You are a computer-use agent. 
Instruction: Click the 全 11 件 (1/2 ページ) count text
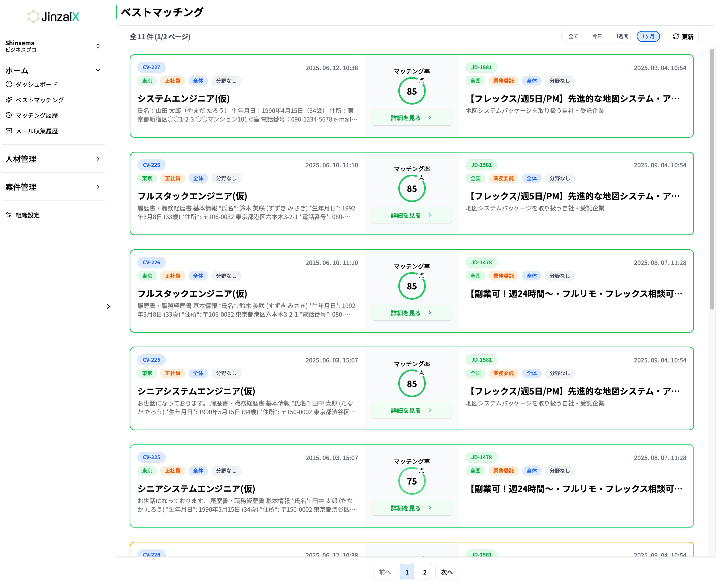click(x=160, y=37)
